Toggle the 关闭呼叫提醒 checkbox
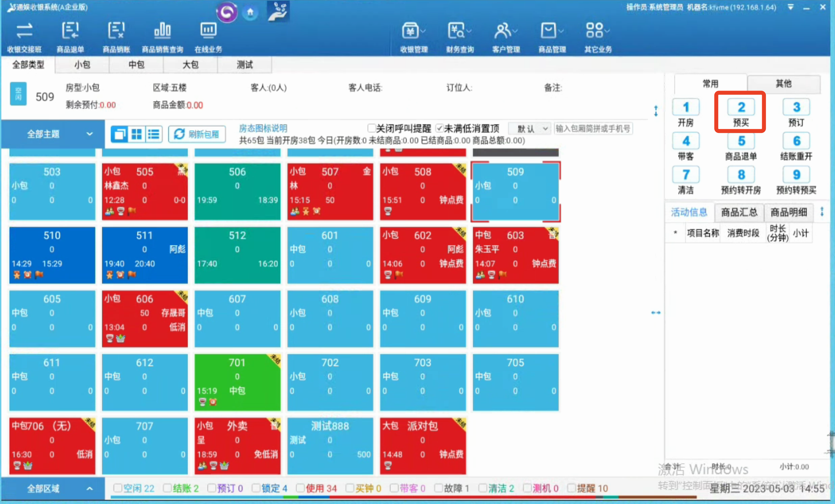Image resolution: width=835 pixels, height=504 pixels. (372, 128)
